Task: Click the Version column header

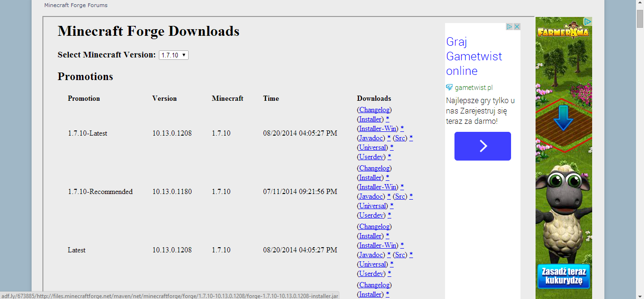Action: point(165,98)
